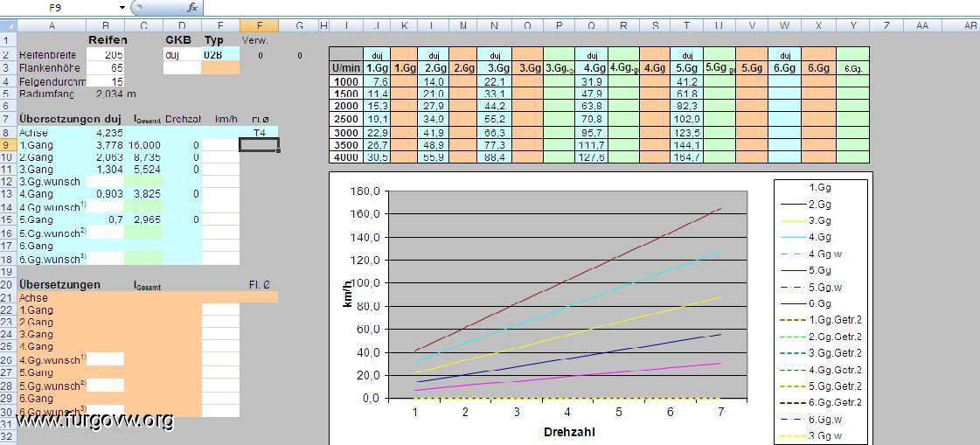
Task: Click the Achse ratio cell 4,235
Action: point(106,133)
